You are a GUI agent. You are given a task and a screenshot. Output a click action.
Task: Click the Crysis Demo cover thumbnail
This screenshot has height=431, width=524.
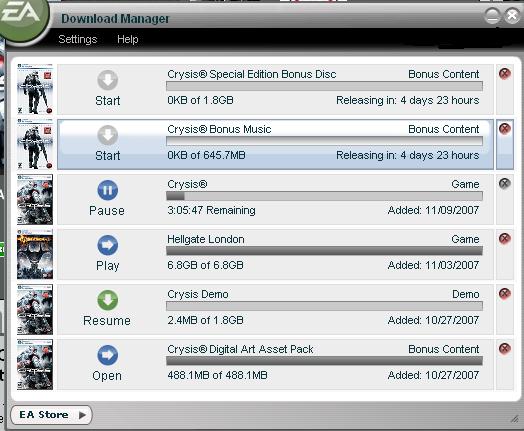point(35,309)
